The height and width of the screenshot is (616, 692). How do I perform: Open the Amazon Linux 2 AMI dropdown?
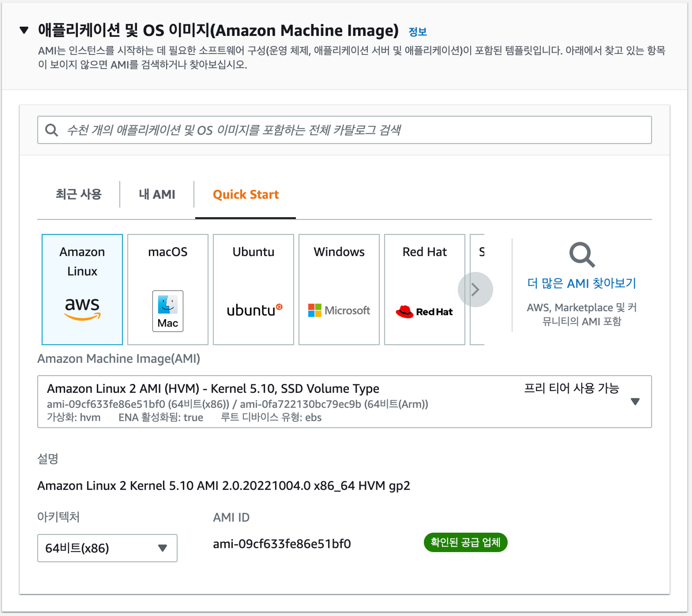635,402
